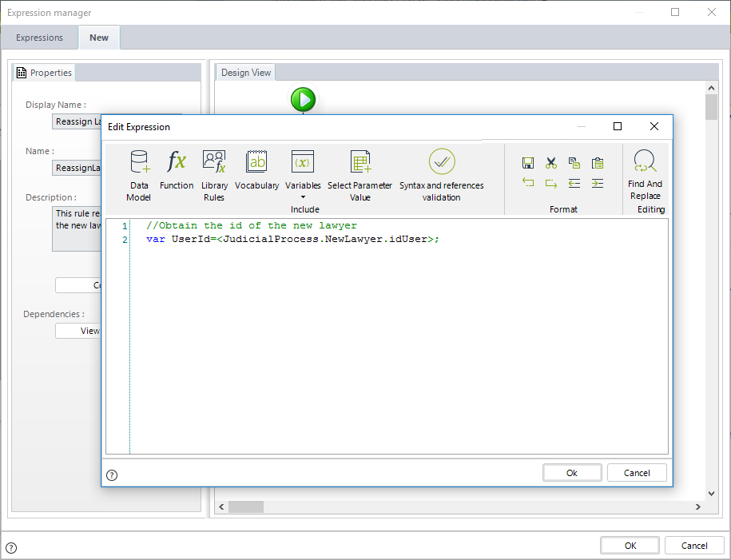731x560 pixels.
Task: Maximize the Expression manager window
Action: (x=674, y=12)
